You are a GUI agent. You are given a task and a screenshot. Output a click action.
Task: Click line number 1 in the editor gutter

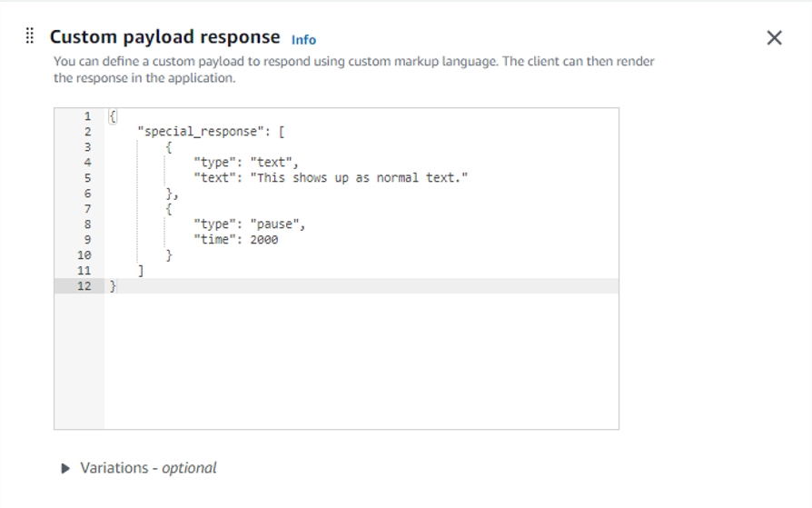88,116
